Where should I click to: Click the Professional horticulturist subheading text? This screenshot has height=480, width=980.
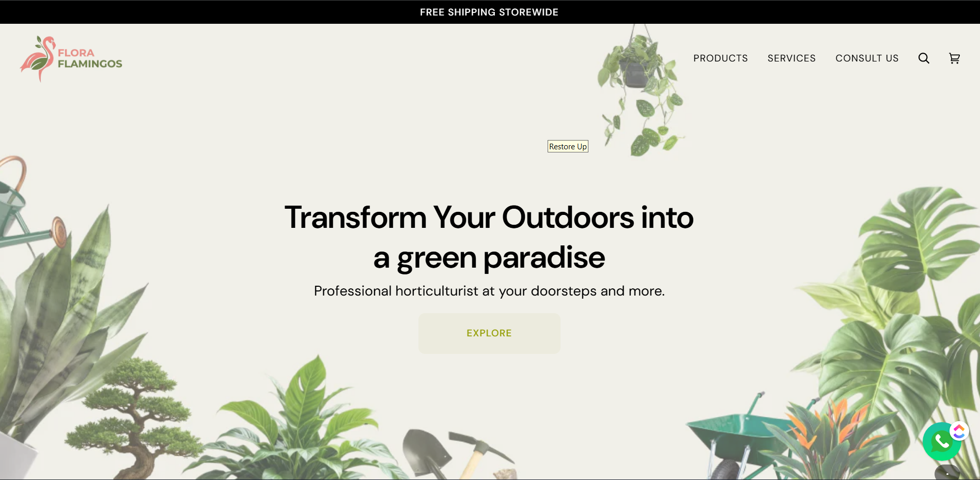tap(489, 291)
